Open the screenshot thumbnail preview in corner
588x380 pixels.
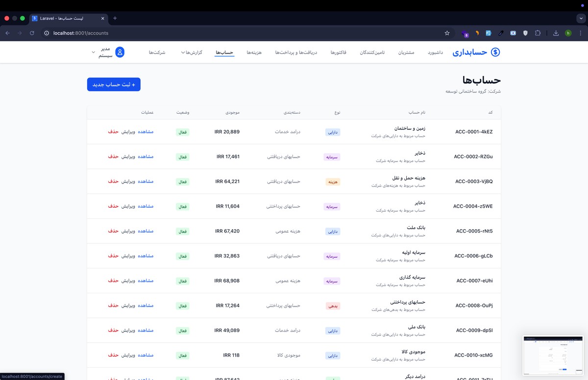(553, 355)
